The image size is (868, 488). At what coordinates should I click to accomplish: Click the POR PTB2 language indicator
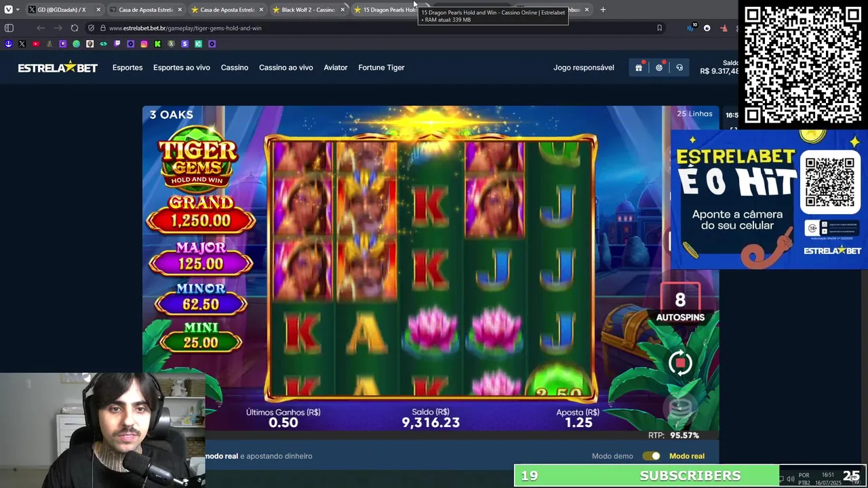(804, 479)
